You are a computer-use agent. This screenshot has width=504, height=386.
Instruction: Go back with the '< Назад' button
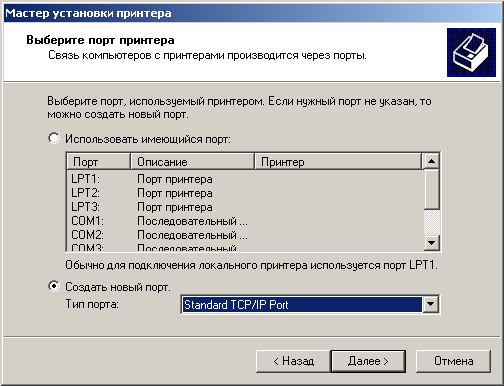coord(293,361)
